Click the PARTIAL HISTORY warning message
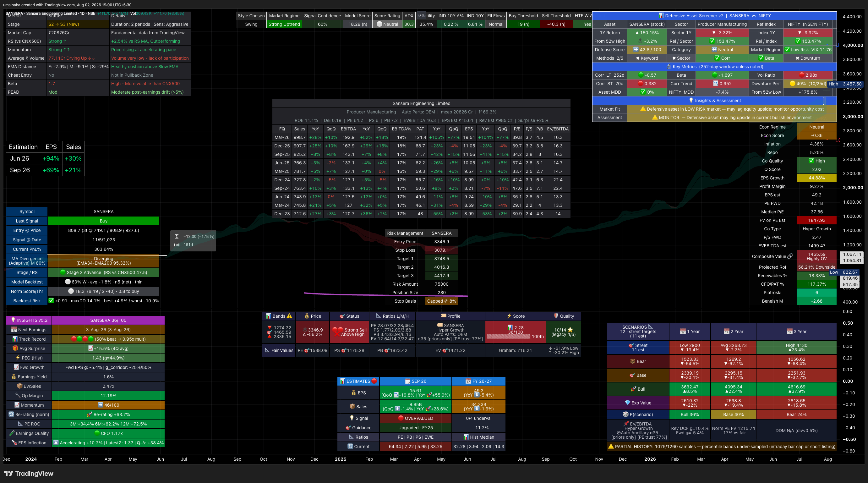This screenshot has width=868, height=483. pos(721,446)
